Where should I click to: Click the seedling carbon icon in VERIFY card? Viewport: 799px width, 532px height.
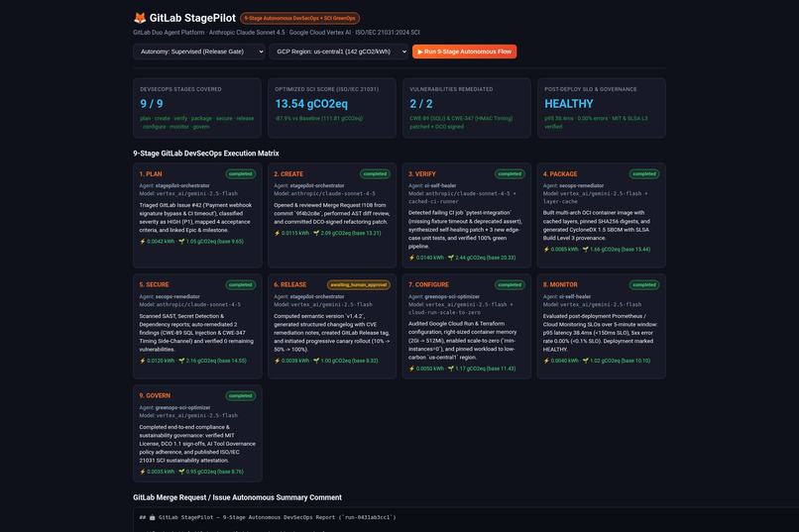tap(450, 258)
